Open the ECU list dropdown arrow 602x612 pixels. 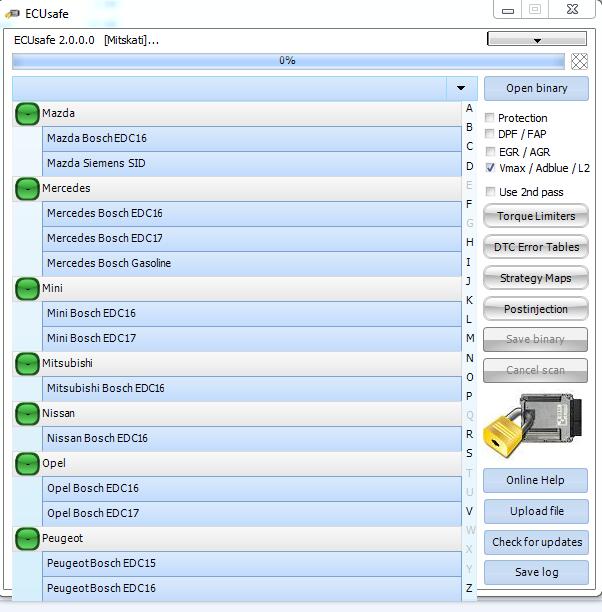click(461, 88)
